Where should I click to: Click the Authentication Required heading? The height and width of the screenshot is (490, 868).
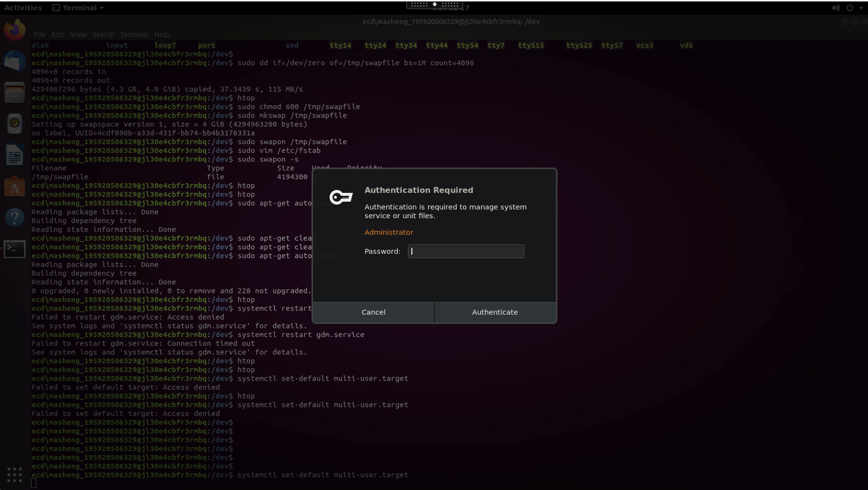pyautogui.click(x=419, y=190)
